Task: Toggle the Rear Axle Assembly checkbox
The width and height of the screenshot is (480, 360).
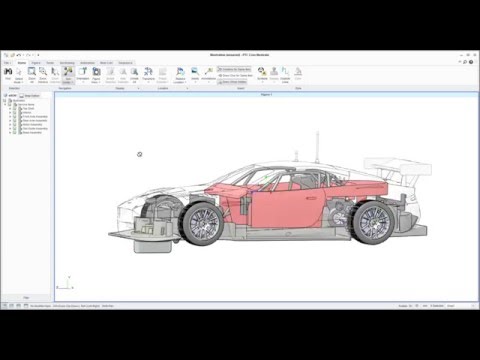Action: coord(15,120)
